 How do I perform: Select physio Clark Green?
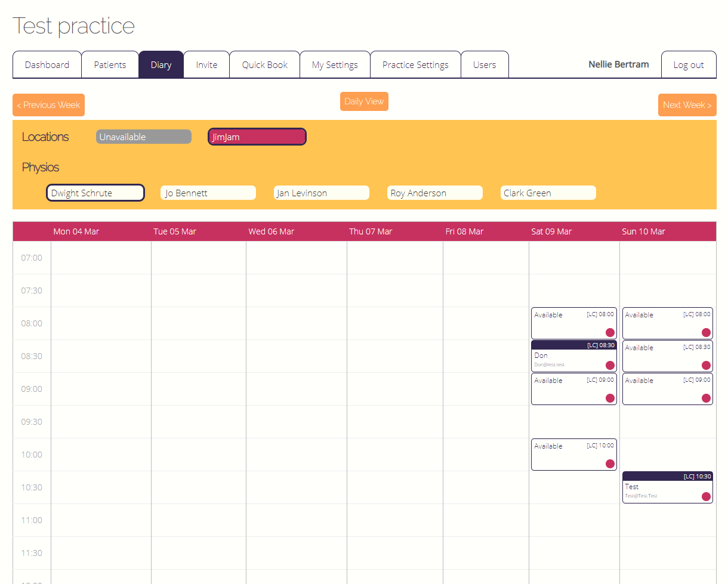click(x=548, y=193)
